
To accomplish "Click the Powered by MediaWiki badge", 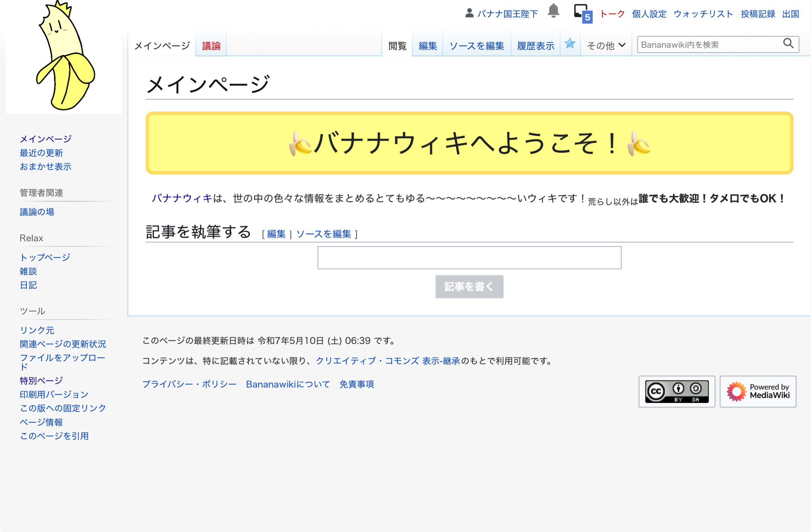I will point(758,391).
